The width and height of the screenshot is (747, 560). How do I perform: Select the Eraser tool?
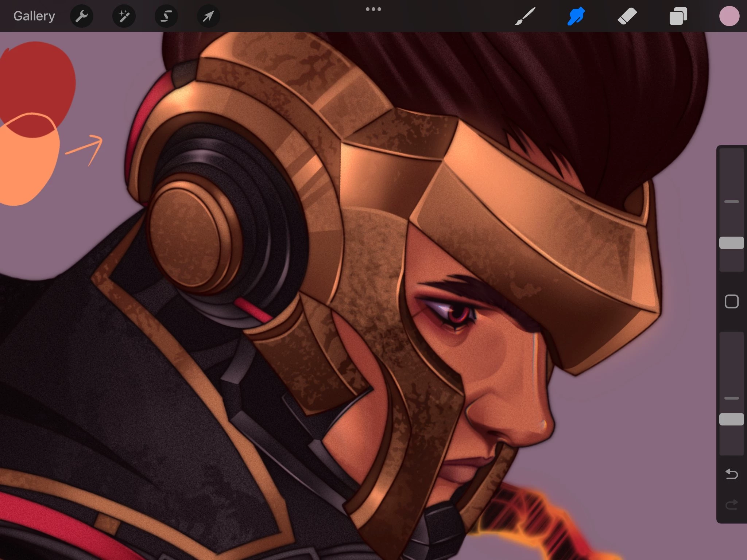627,16
